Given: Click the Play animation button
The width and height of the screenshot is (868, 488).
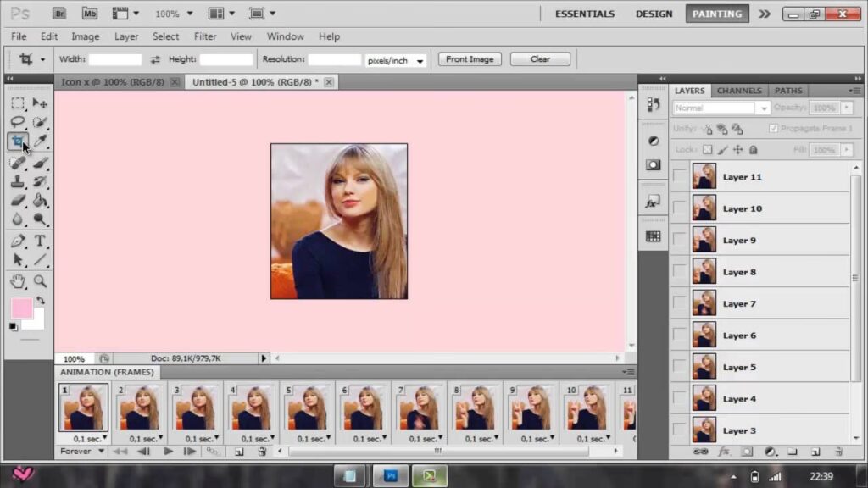Looking at the screenshot, I should coord(168,452).
